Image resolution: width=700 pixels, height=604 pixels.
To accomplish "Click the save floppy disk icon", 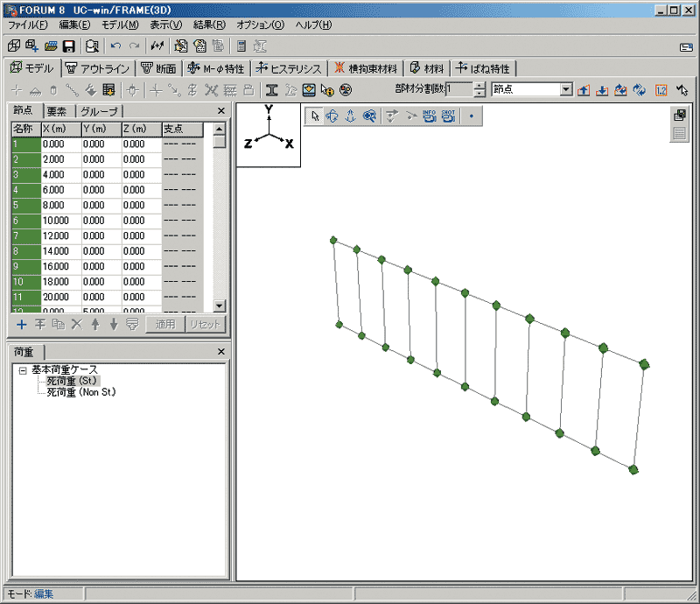I will (x=68, y=46).
